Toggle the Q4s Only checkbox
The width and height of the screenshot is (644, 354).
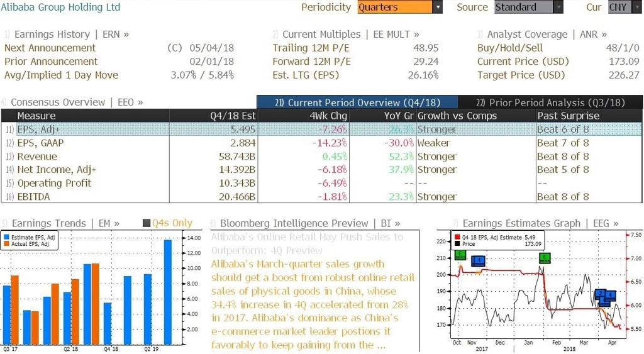146,223
